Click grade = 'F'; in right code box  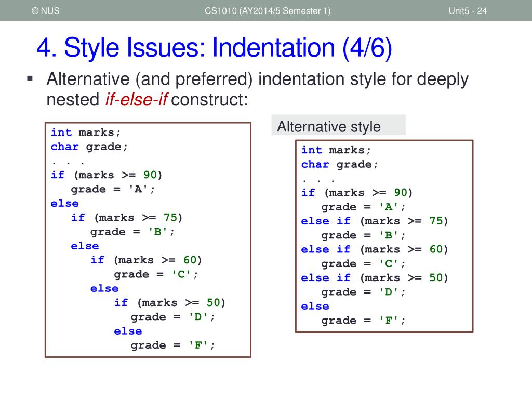pos(363,320)
